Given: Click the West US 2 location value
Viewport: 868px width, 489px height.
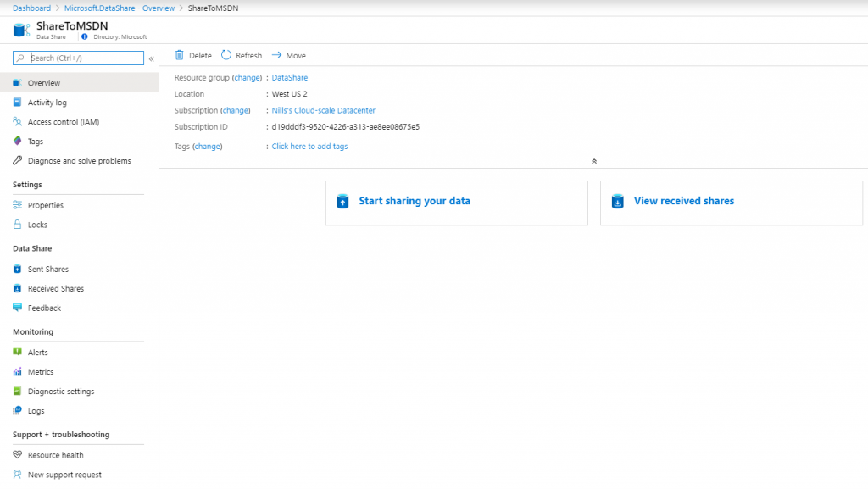Looking at the screenshot, I should [x=290, y=94].
